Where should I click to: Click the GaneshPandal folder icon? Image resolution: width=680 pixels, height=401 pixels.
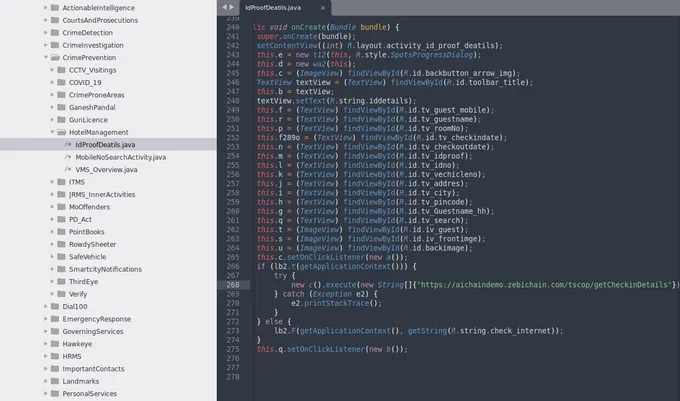(62, 107)
